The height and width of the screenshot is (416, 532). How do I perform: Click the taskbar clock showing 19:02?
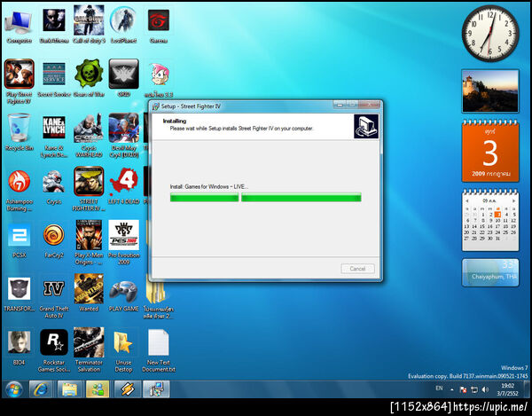tap(507, 389)
